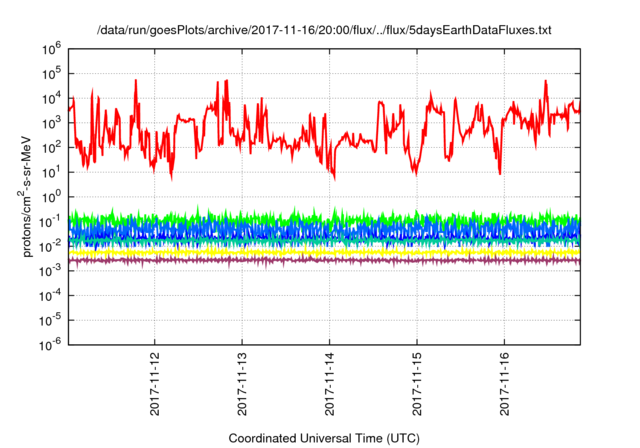Screen dimensions: 640x448
Task: Select the date label 2017-11-16
Action: [504, 383]
